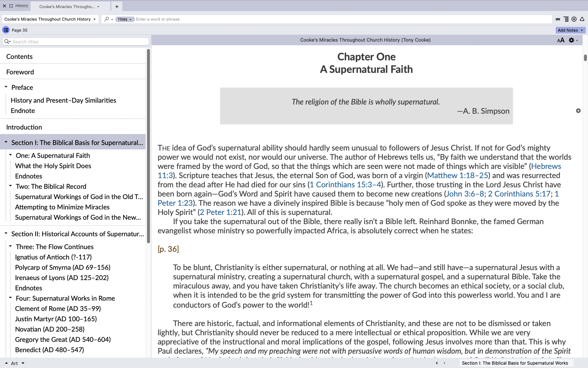Open a new tab with the plus button
The image size is (588, 368).
[x=116, y=7]
